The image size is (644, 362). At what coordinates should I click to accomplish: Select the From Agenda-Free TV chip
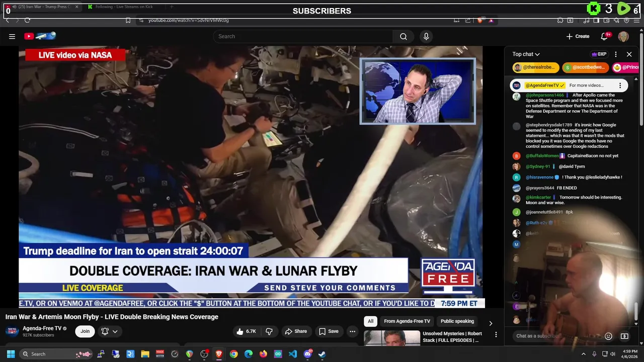click(407, 321)
